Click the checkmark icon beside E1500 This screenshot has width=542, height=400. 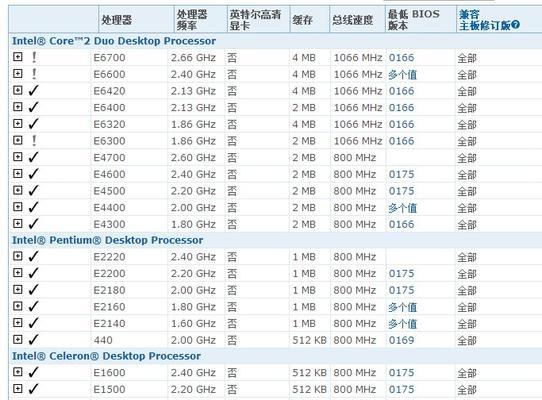point(34,389)
